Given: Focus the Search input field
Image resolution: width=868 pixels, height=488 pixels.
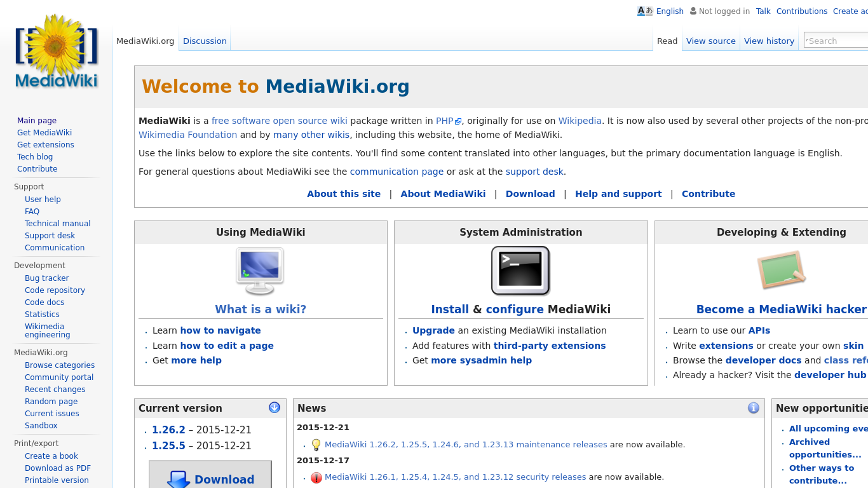Looking at the screenshot, I should point(836,41).
